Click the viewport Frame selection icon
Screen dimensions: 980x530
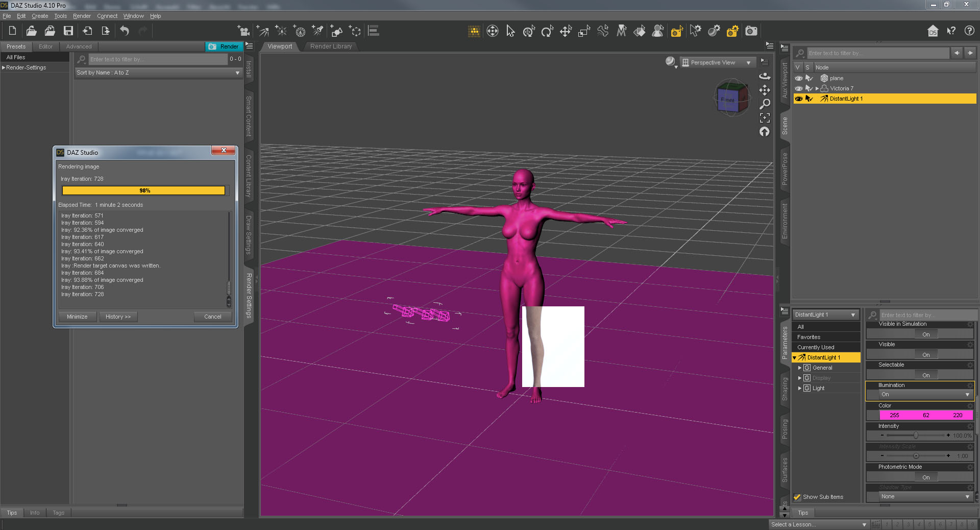[765, 118]
